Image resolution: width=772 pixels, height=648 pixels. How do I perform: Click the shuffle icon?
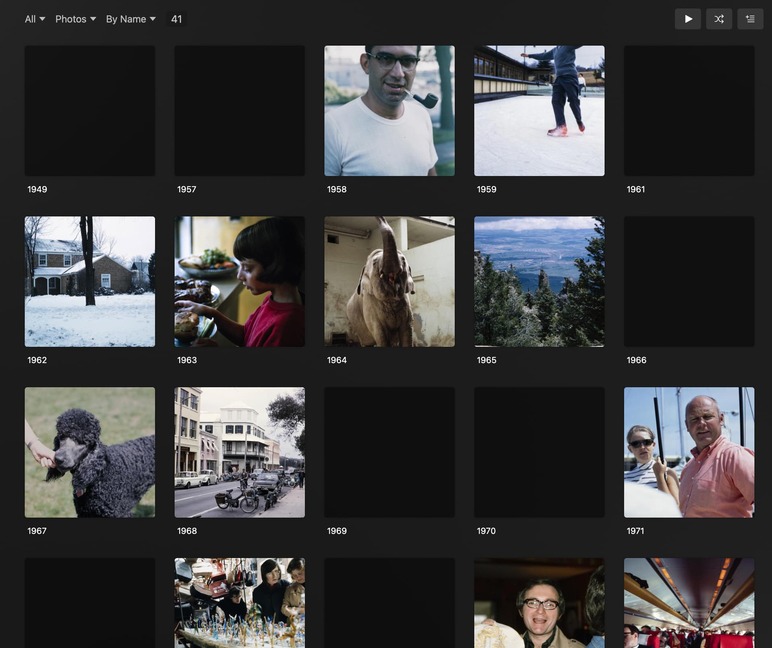719,19
